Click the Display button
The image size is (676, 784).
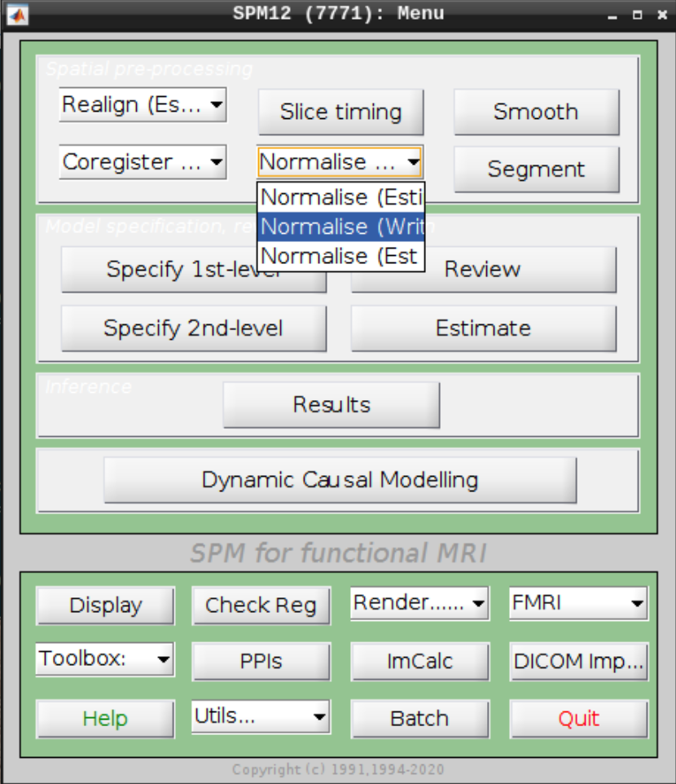click(x=105, y=606)
